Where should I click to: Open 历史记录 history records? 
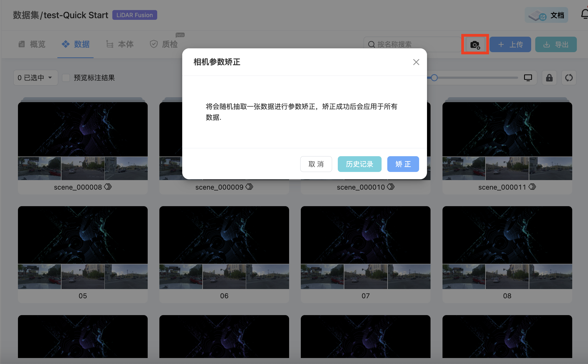[360, 164]
